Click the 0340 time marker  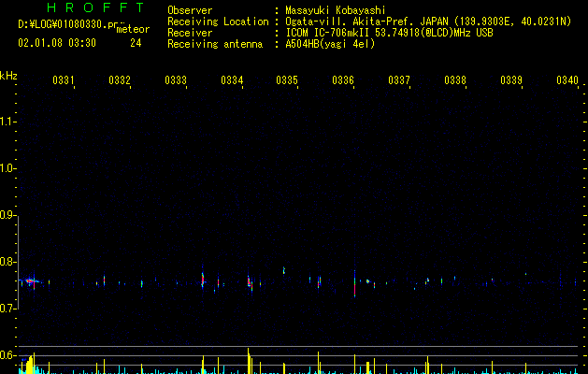pos(567,79)
